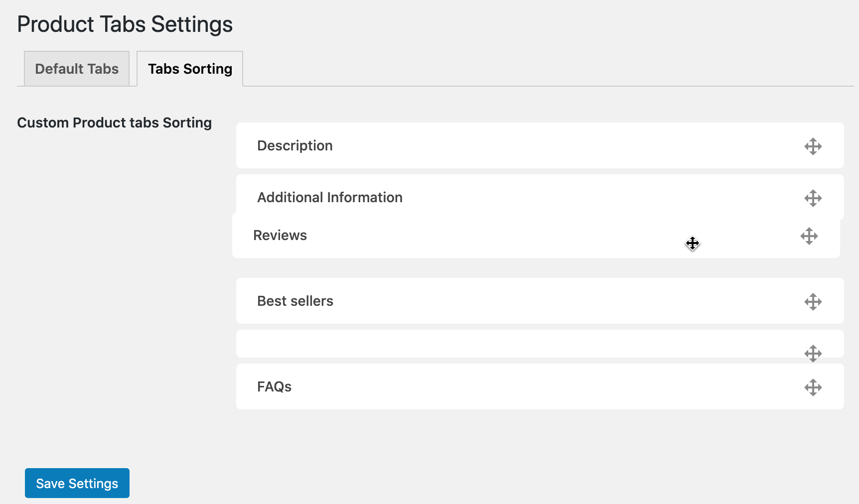The height and width of the screenshot is (504, 859).
Task: Click the drag handle for the Reviews tab
Action: 809,237
